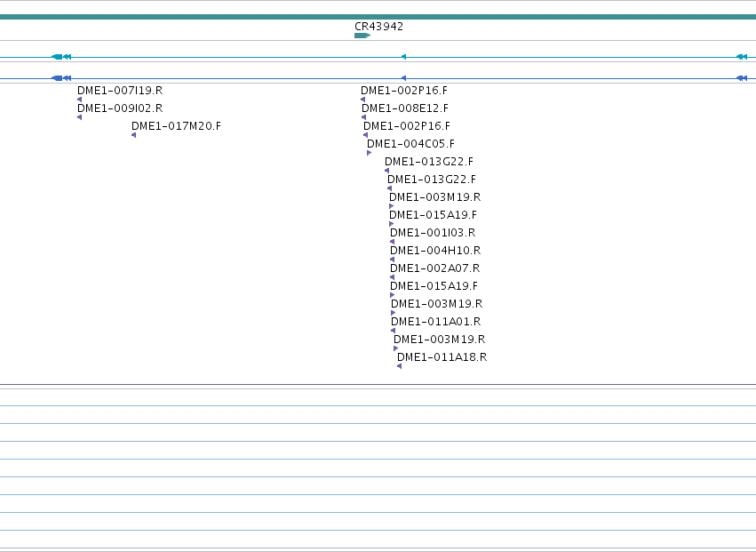Click the DME1-011A01.R feature label
Viewport: 756px width, 552px height.
[x=436, y=322]
